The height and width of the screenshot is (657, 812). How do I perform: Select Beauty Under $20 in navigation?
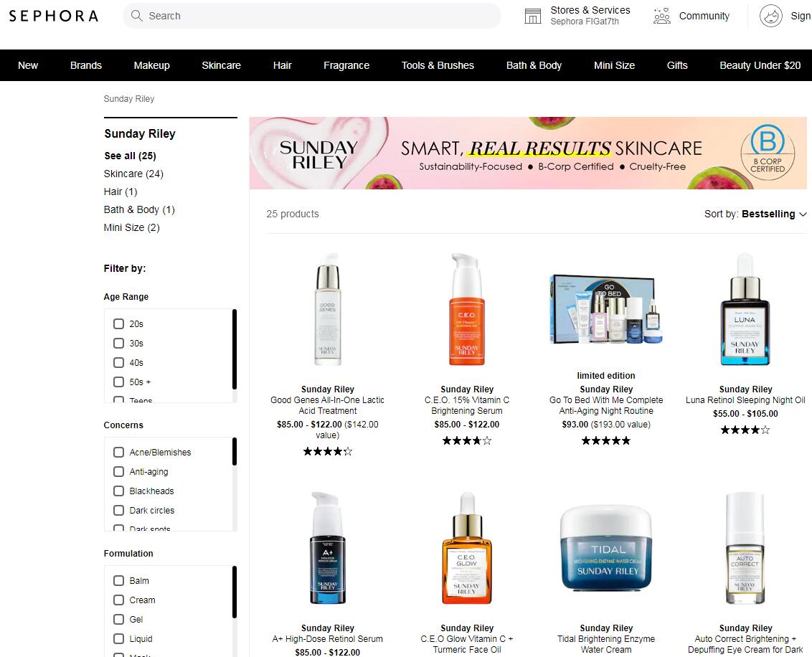coord(760,65)
